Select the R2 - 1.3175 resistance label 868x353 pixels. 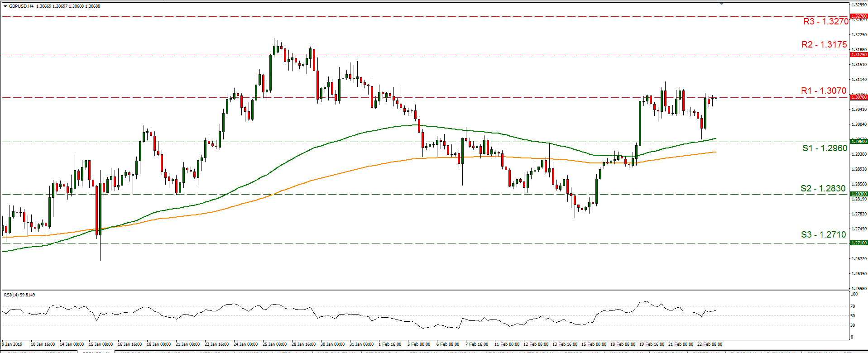(x=824, y=44)
